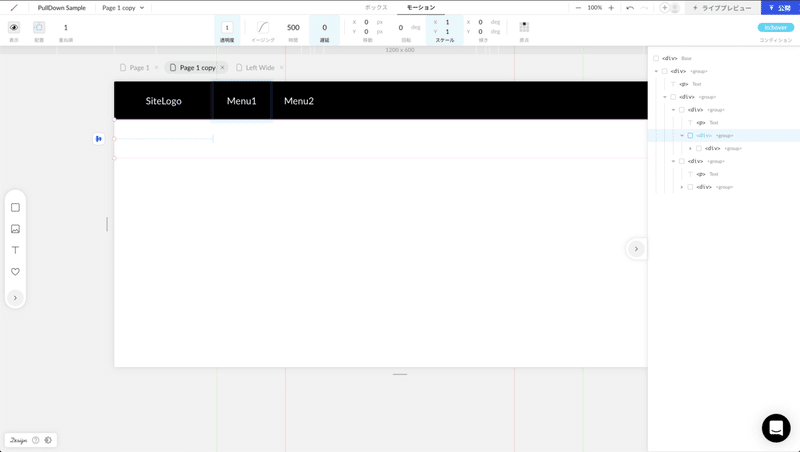The height and width of the screenshot is (452, 800).
Task: Expand the collapsed <div> inside highlighted group
Action: (690, 148)
